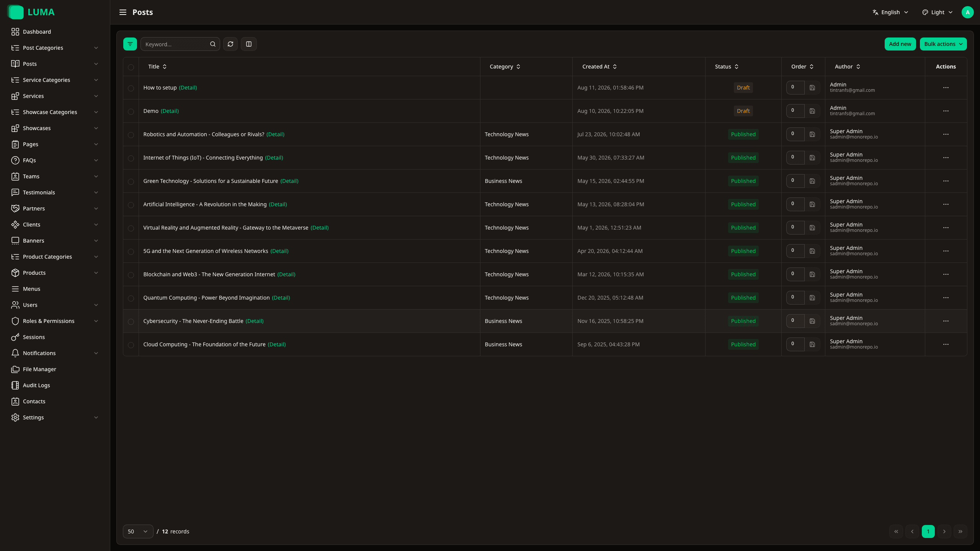Save order for Demo post row
Screen dimensions: 980x551
click(x=812, y=111)
